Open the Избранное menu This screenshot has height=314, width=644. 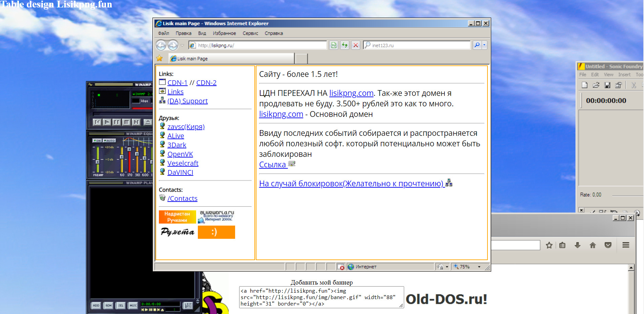click(x=225, y=33)
